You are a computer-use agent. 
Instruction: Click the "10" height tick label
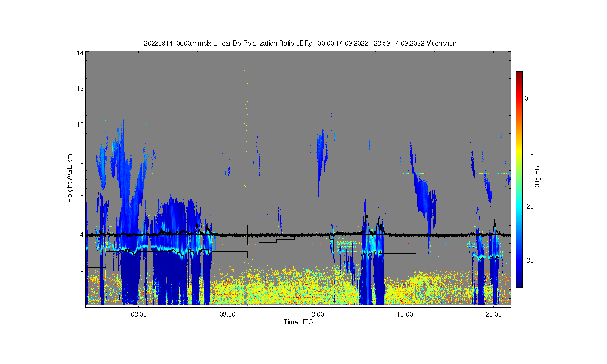(80, 125)
